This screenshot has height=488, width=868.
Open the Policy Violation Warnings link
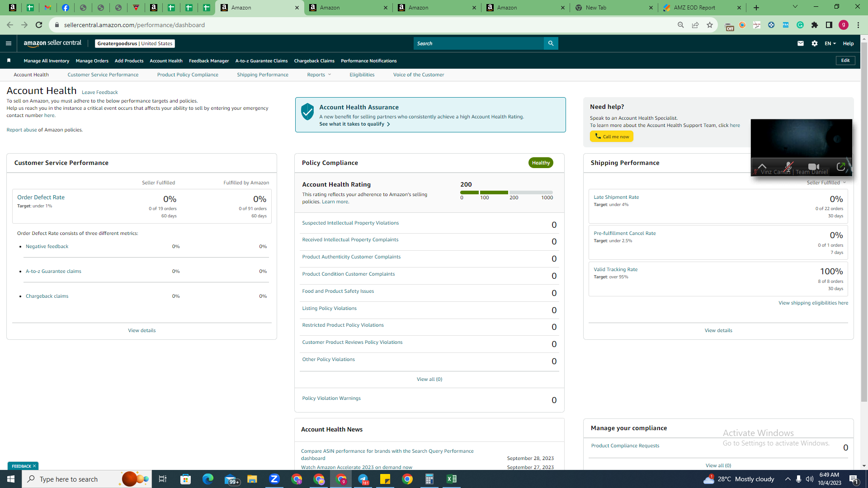[331, 398]
